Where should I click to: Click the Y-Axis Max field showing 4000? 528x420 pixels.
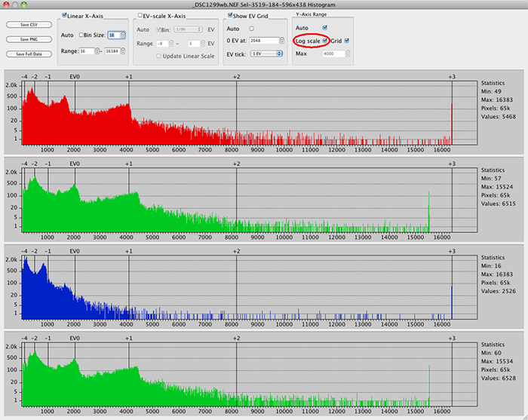(334, 54)
